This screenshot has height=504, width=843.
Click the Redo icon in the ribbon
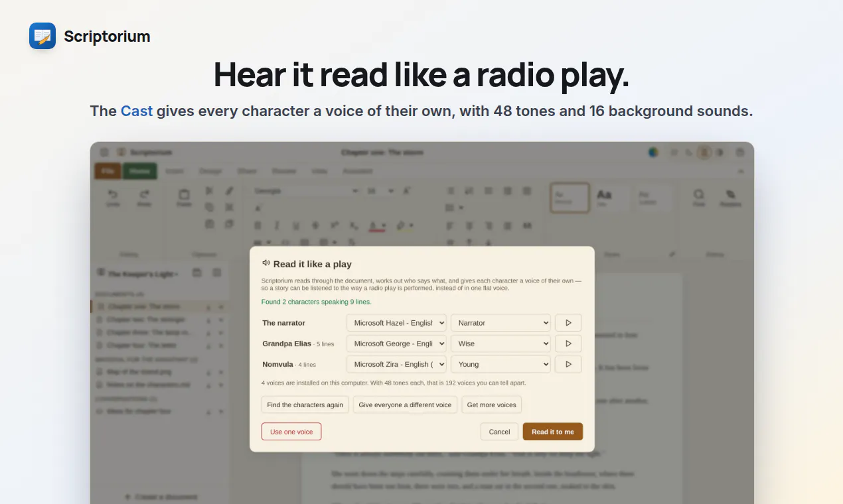click(144, 194)
